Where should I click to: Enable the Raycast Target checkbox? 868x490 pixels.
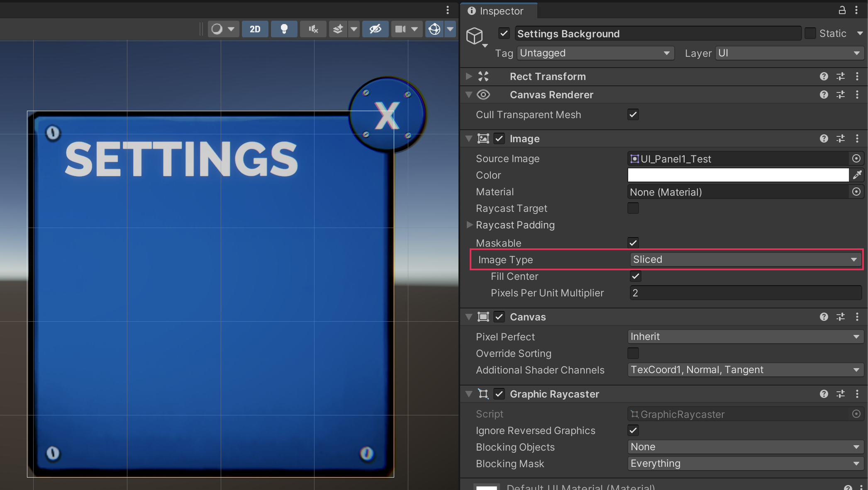633,208
